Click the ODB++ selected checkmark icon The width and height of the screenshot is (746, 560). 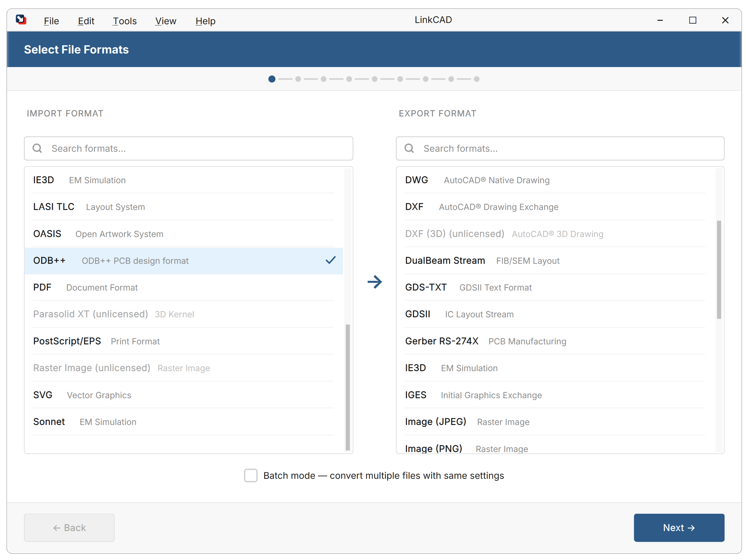click(331, 260)
